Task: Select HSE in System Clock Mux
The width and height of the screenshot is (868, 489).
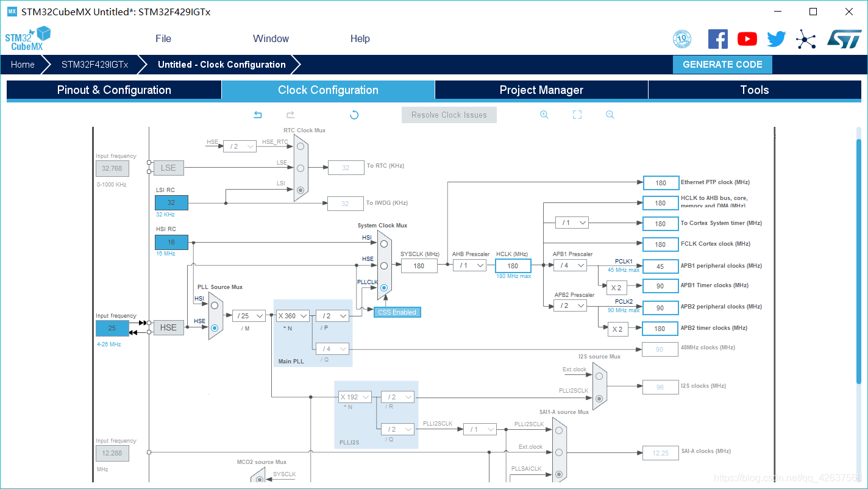Action: point(383,265)
